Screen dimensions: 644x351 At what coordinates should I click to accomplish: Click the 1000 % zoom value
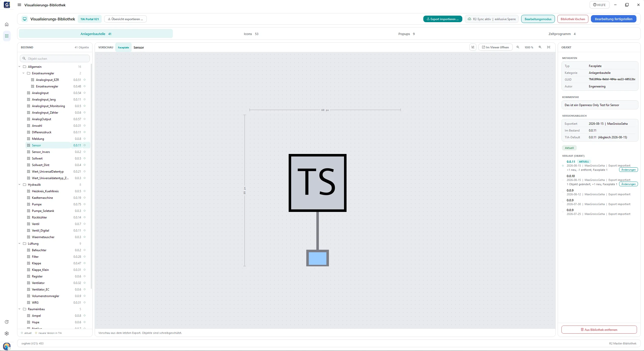529,47
